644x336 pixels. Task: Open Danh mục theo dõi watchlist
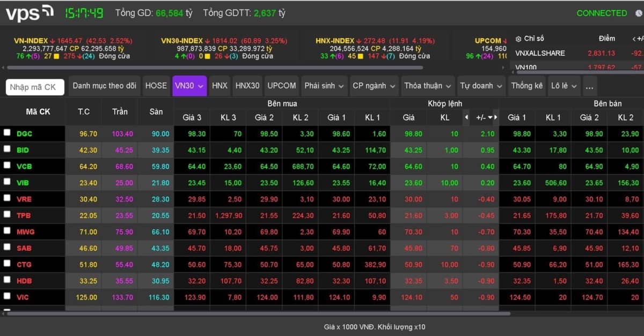point(105,86)
